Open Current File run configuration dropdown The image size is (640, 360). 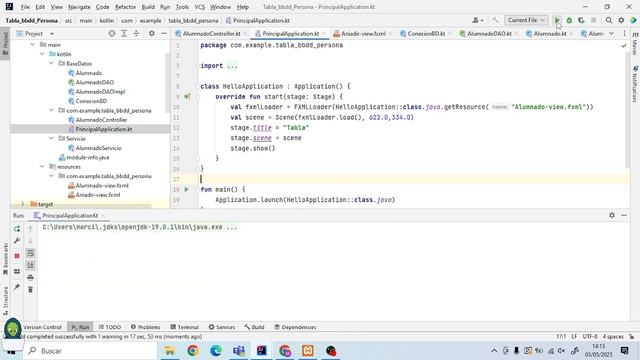pos(526,20)
